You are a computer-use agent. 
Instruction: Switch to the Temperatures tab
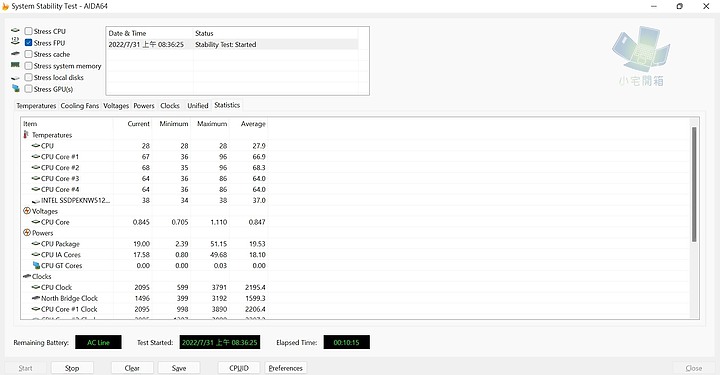36,106
